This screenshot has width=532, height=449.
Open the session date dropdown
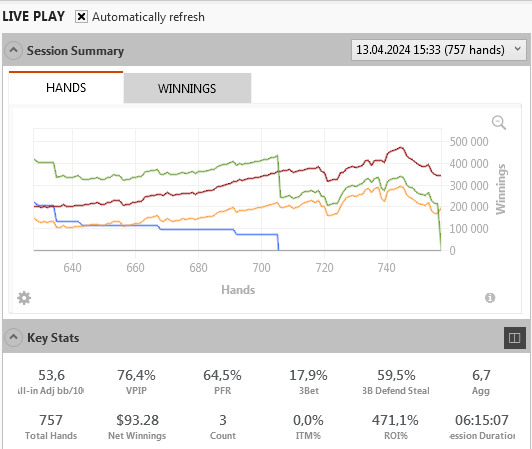click(438, 50)
